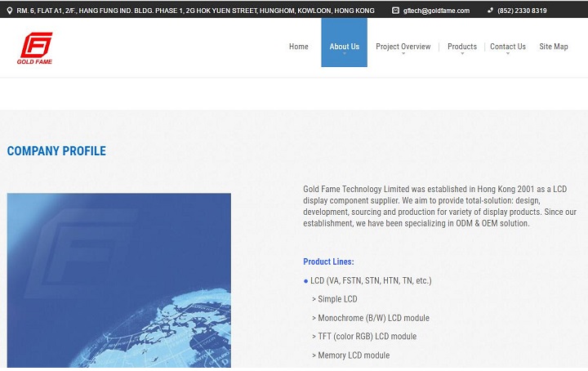588x371 pixels.
Task: Click the phone handset icon
Action: click(490, 11)
